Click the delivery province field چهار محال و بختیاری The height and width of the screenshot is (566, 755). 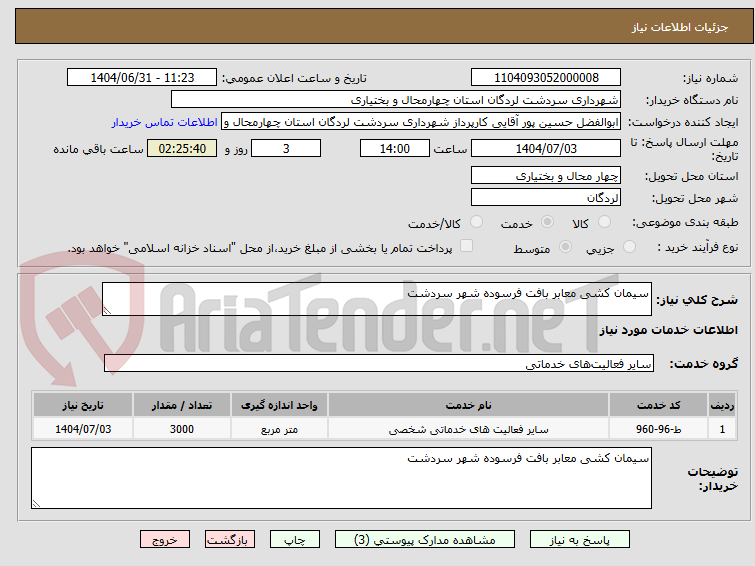pos(546,175)
